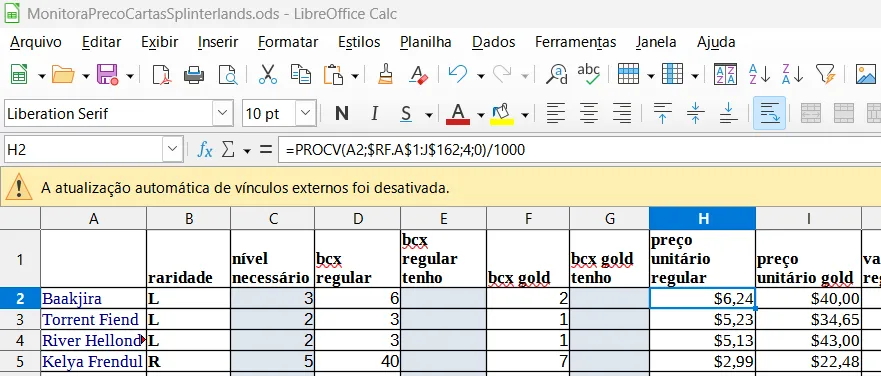Viewport: 881px width, 376px height.
Task: Select the Clone Formatting paintbrush
Action: 385,74
